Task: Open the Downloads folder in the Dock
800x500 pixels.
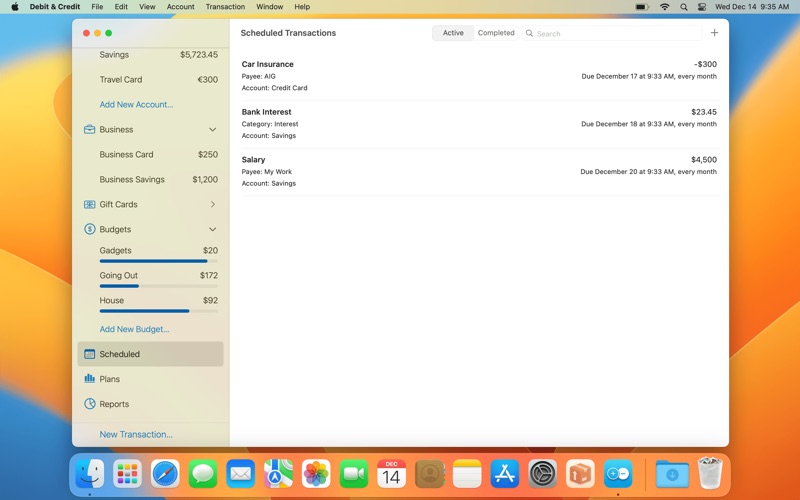Action: [672, 474]
